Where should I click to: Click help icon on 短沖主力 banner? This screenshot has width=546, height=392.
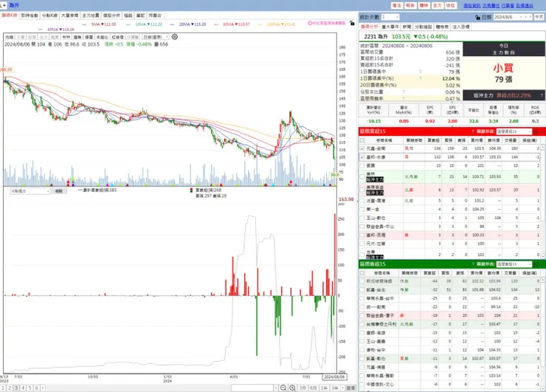point(542,95)
